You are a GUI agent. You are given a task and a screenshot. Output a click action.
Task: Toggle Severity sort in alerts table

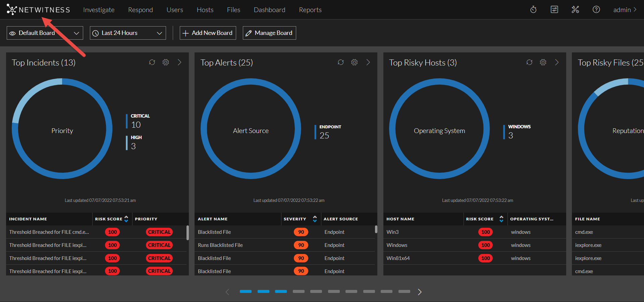coord(315,219)
